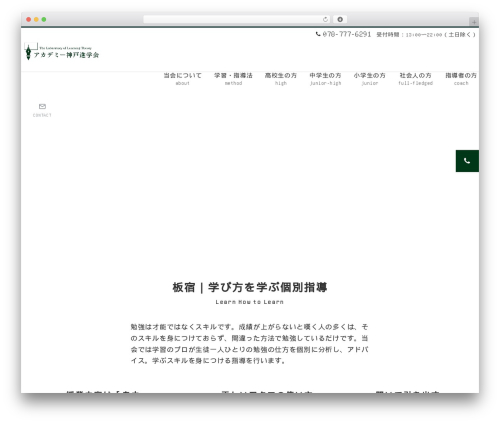
Task: Open the 当会について about menu
Action: 182,79
